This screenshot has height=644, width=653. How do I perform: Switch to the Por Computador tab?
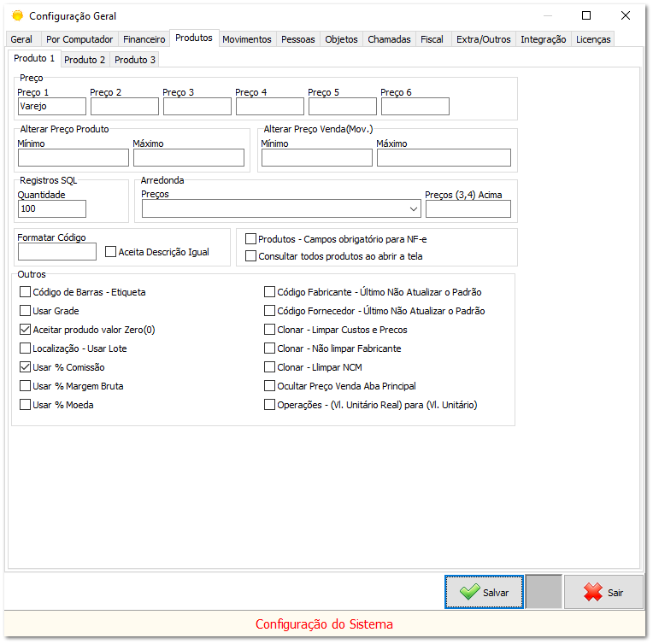click(x=79, y=39)
